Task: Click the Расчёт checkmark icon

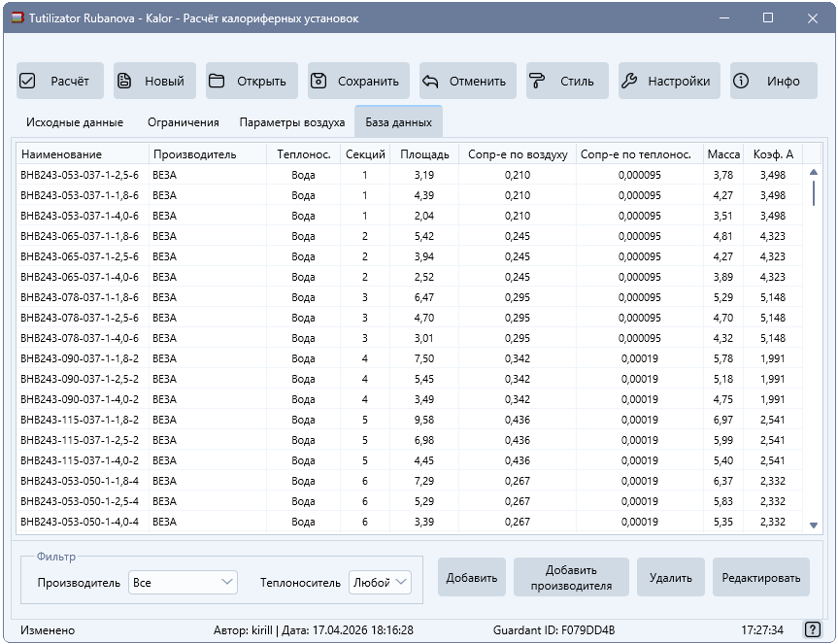Action: (x=27, y=81)
